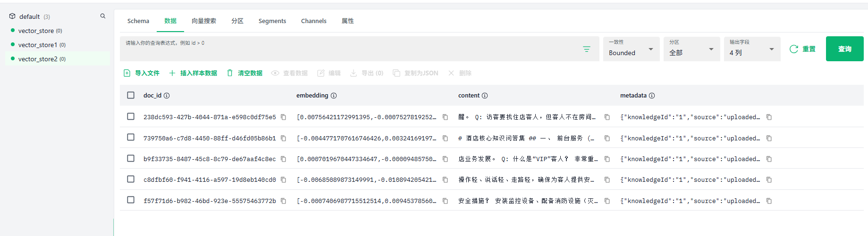Open the consistency dropdown set to Bounded
The height and width of the screenshot is (236, 868).
tap(632, 49)
